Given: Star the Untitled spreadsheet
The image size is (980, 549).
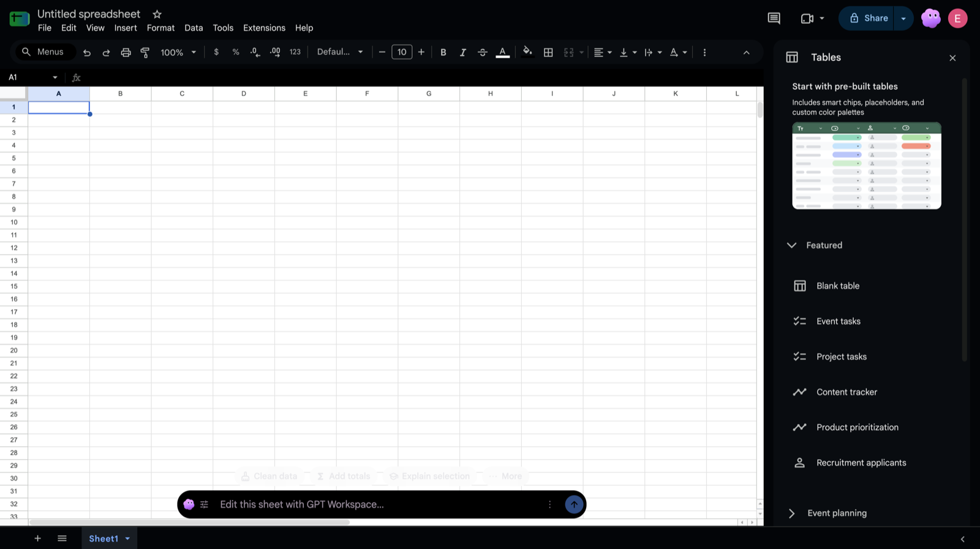Looking at the screenshot, I should [157, 14].
